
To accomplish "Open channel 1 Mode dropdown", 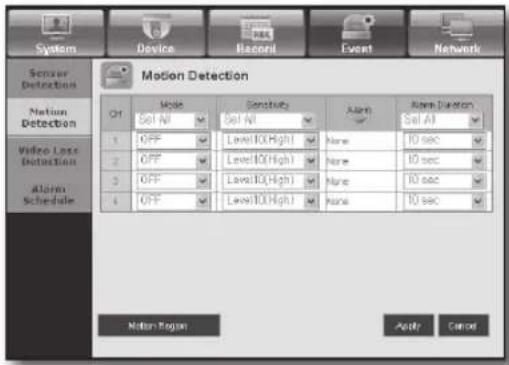I will tap(173, 140).
